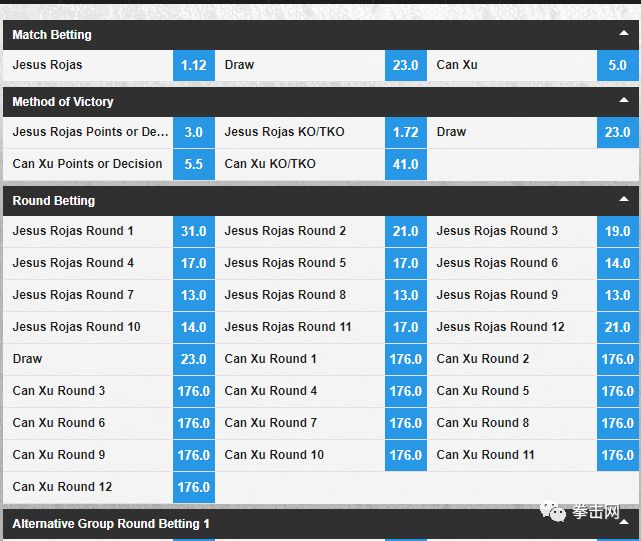Click the Can Xu label in Match Betting
Viewport: 641px width, 541px height.
tap(457, 65)
